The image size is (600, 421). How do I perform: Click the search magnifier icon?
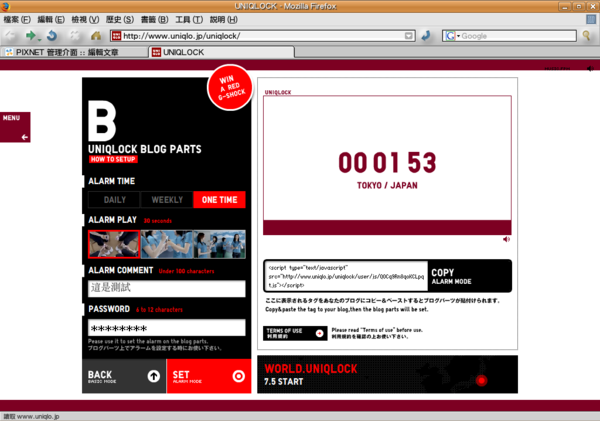point(587,36)
